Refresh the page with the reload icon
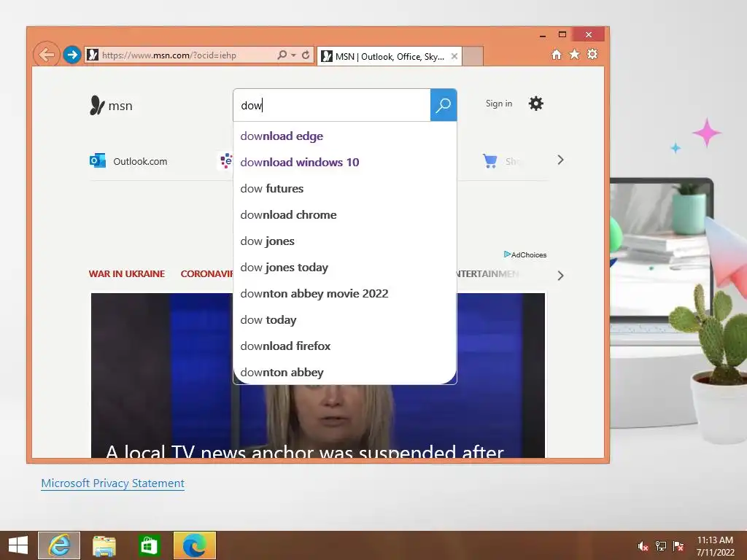 306,55
